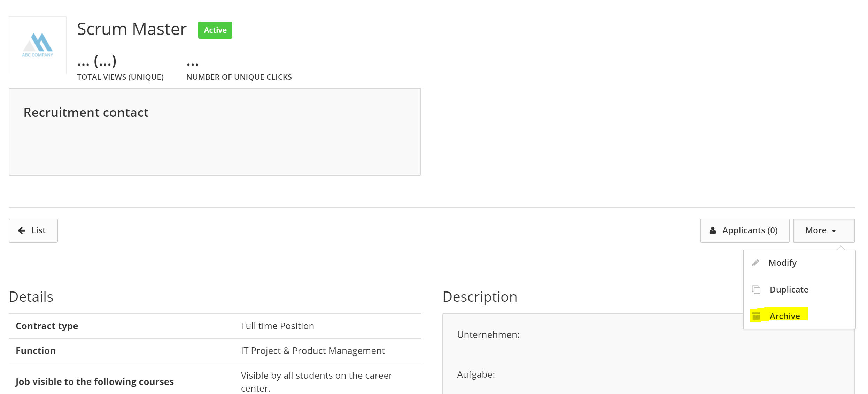Go back with the List button
The image size is (868, 394).
tap(33, 230)
